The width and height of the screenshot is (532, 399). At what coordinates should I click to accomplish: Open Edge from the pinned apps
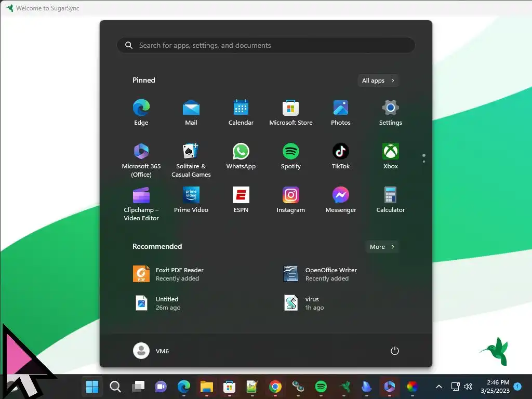141,112
